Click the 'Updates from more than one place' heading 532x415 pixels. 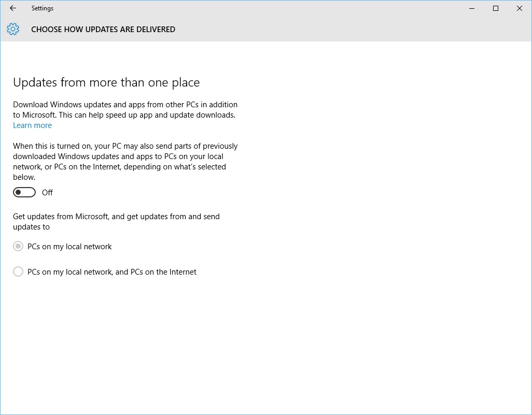106,82
